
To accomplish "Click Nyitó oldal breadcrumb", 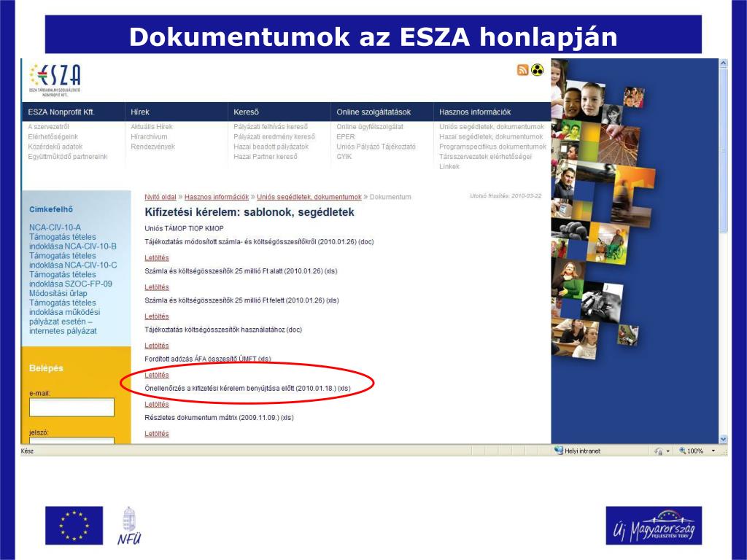I will pyautogui.click(x=160, y=197).
